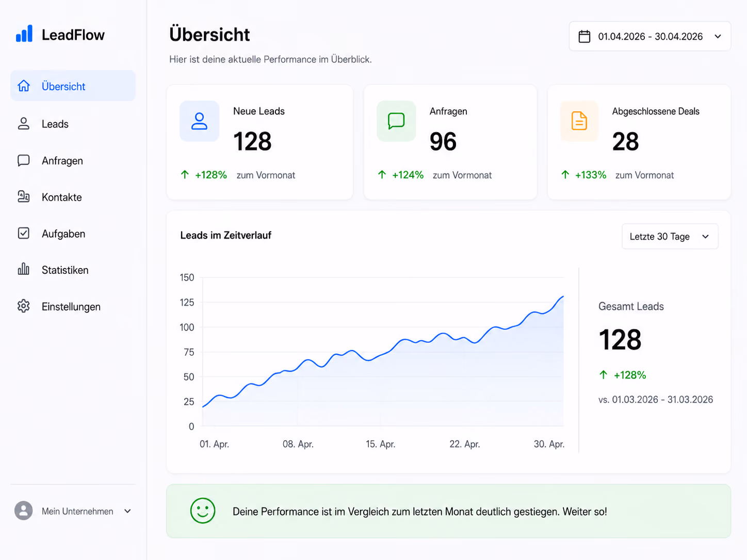Click the orange document icon on Abgeschlossene Deals card
747x560 pixels.
pos(579,121)
